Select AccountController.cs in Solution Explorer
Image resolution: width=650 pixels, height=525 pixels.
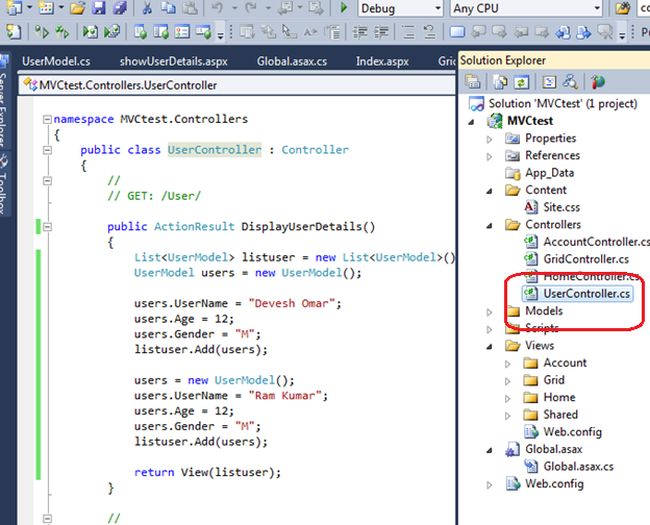[586, 242]
